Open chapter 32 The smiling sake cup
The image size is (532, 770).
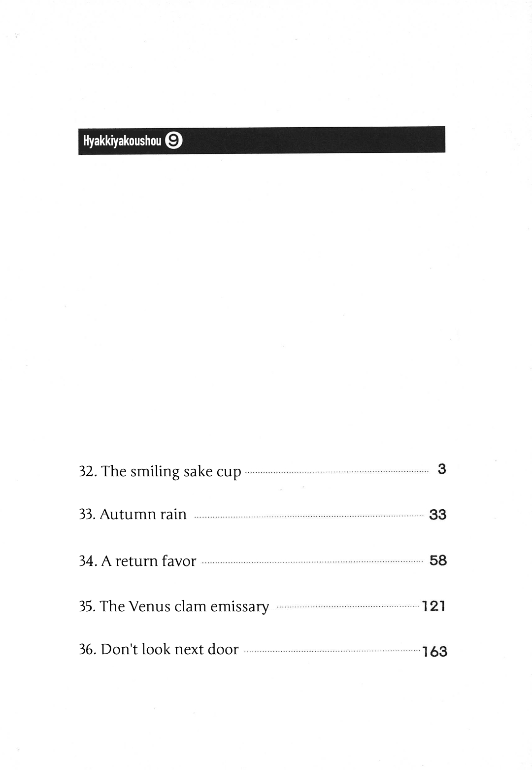[160, 472]
